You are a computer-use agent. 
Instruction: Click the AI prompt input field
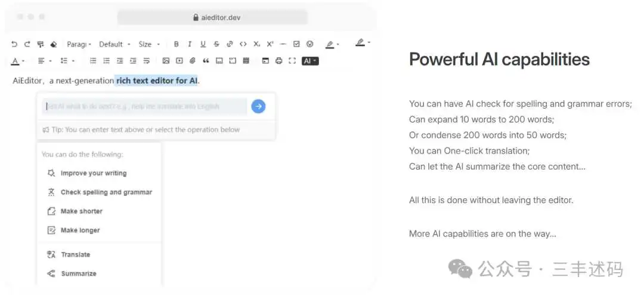(x=144, y=106)
